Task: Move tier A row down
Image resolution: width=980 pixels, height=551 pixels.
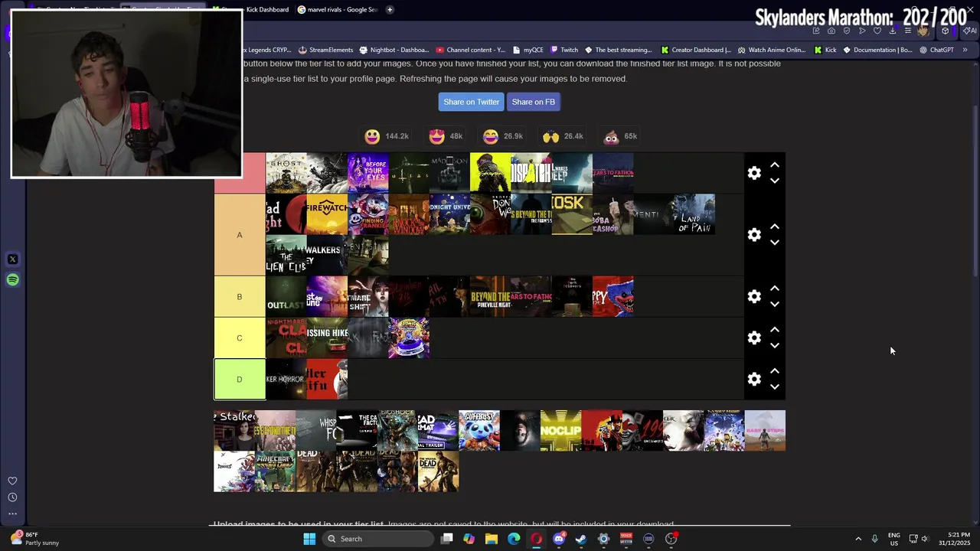Action: coord(775,243)
